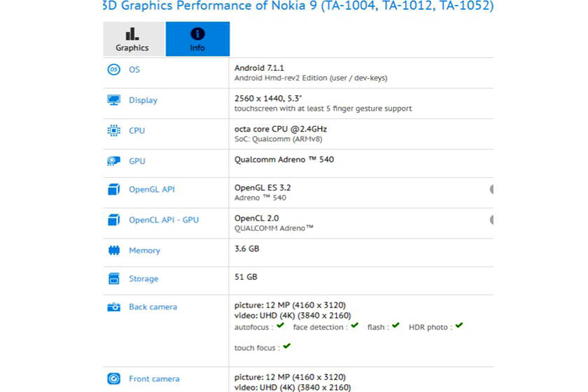Click the OpenGL API cube icon
The image size is (588, 392).
pos(114,190)
